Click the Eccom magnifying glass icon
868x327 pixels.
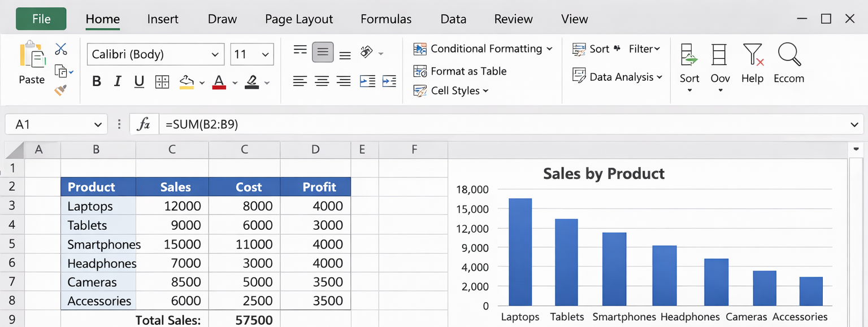[x=789, y=55]
